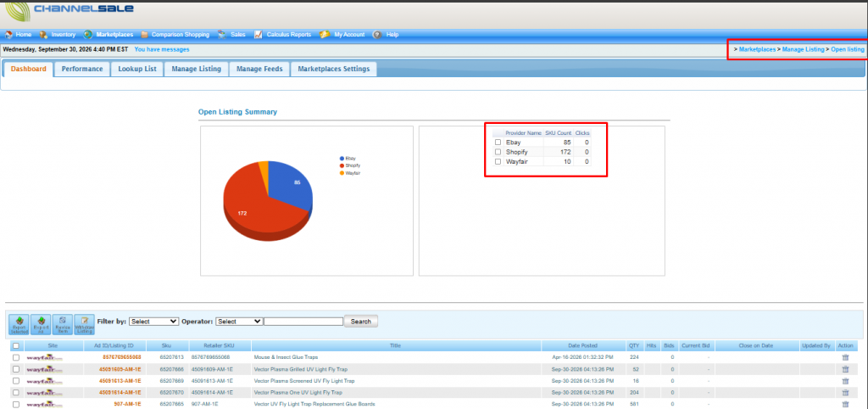This screenshot has height=409, width=868.
Task: Click the Export Selected toolbar icon
Action: pos(19,325)
